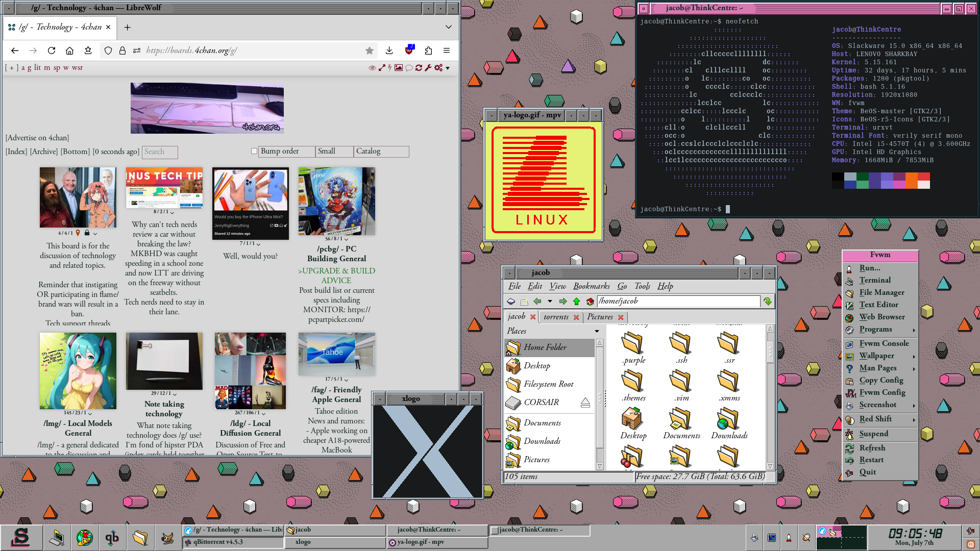Open the Places side pane dropdown
The image size is (980, 551).
point(597,331)
